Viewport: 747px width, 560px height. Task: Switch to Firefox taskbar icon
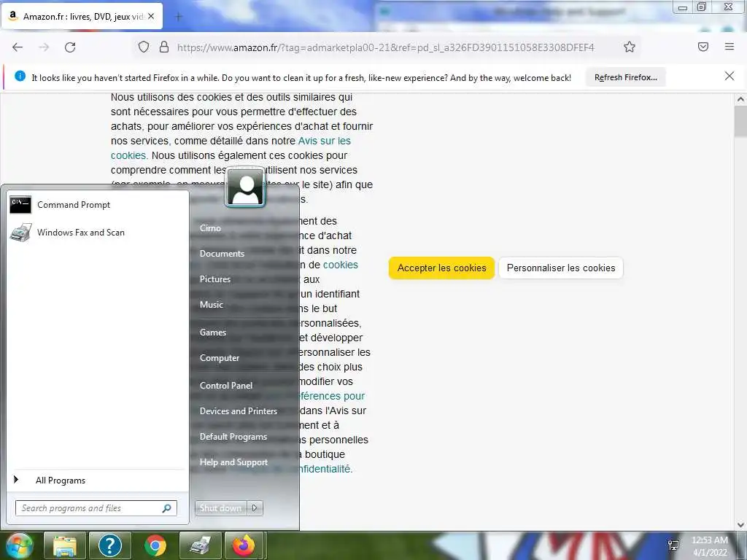(x=244, y=545)
